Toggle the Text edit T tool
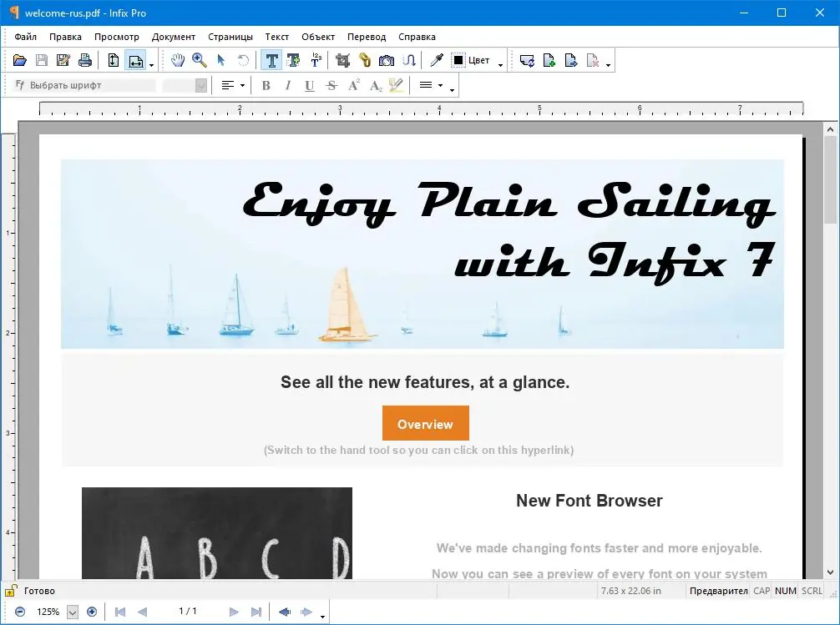Image resolution: width=840 pixels, height=625 pixels. click(x=271, y=61)
